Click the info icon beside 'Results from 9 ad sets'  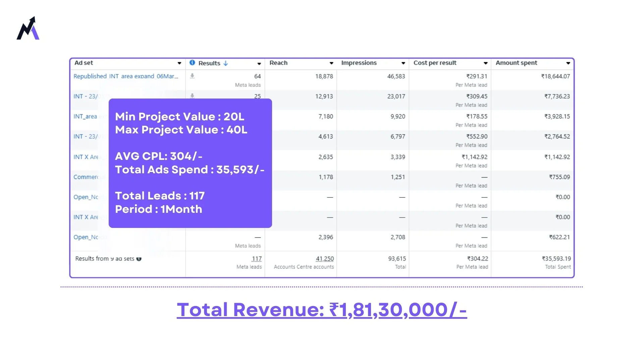coord(139,259)
